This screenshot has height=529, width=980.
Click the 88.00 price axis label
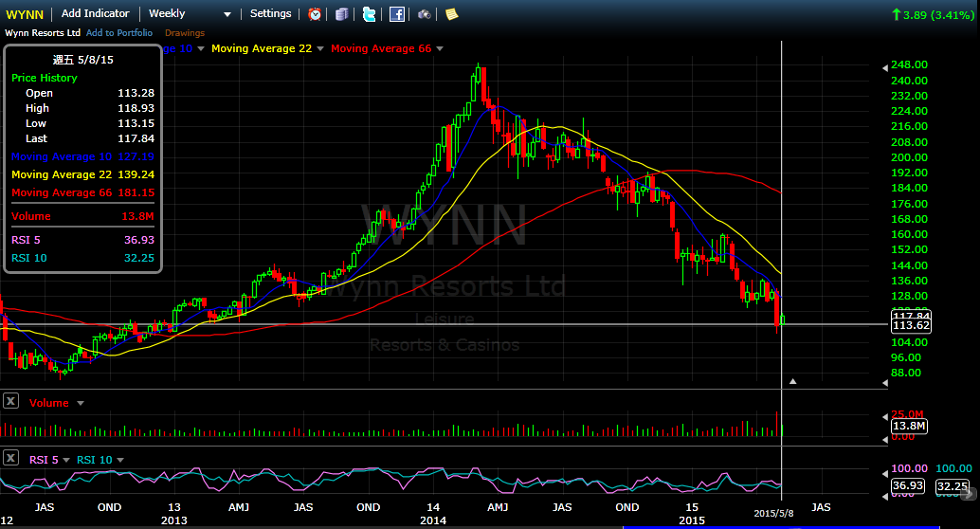906,373
